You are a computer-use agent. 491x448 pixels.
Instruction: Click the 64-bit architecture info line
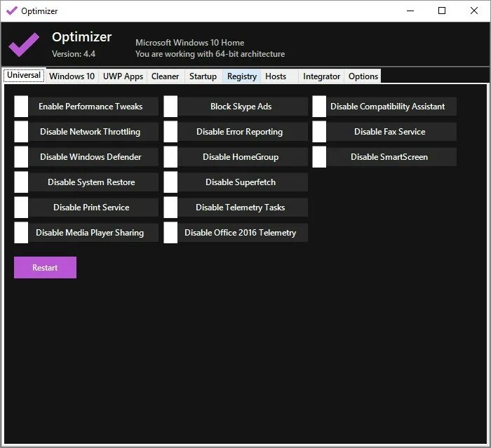click(x=210, y=54)
